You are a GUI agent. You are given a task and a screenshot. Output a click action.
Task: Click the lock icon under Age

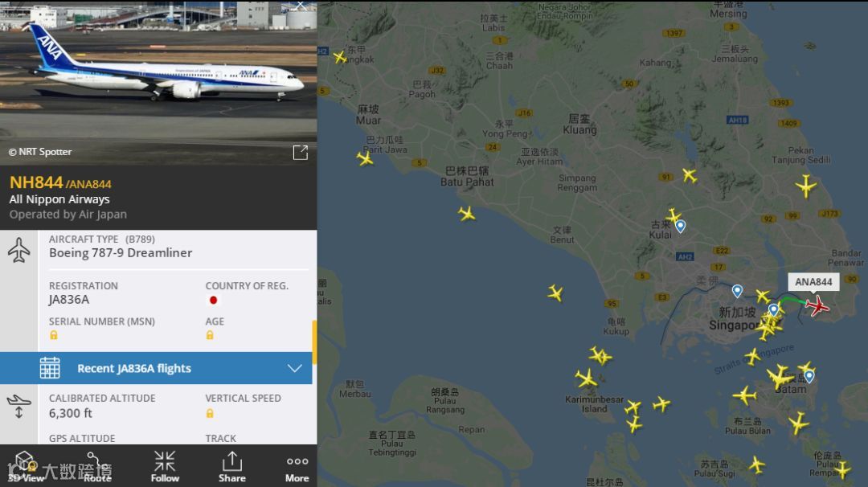pyautogui.click(x=210, y=335)
